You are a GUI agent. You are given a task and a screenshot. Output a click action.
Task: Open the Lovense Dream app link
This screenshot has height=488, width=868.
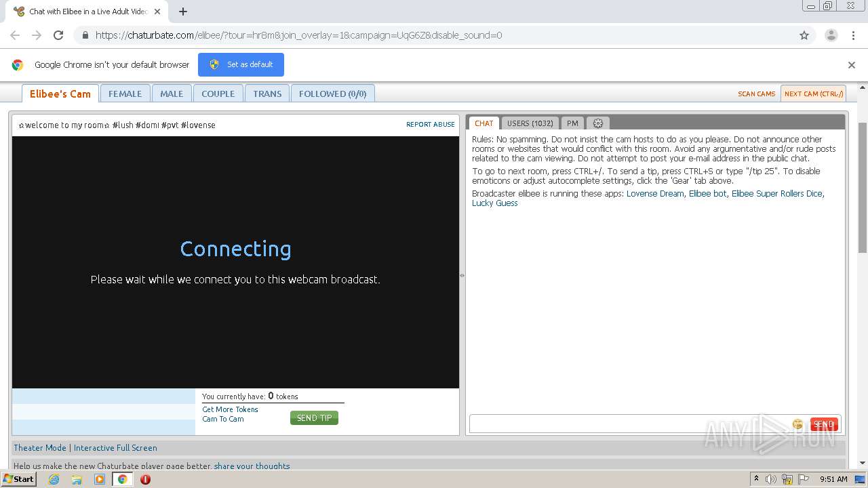click(655, 194)
